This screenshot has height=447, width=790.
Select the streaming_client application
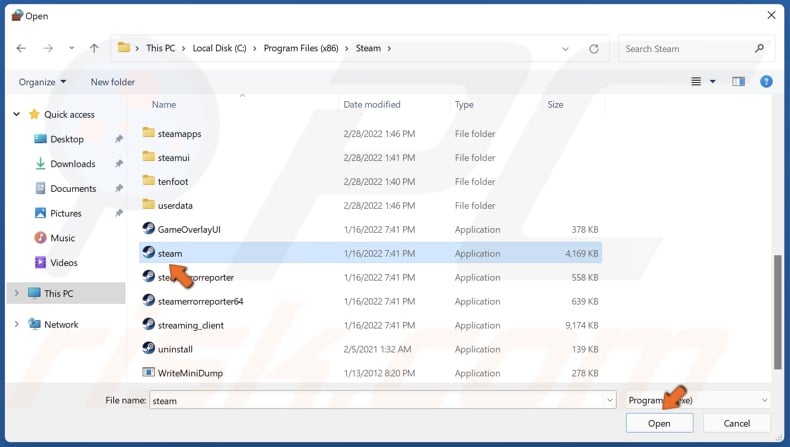pos(190,325)
